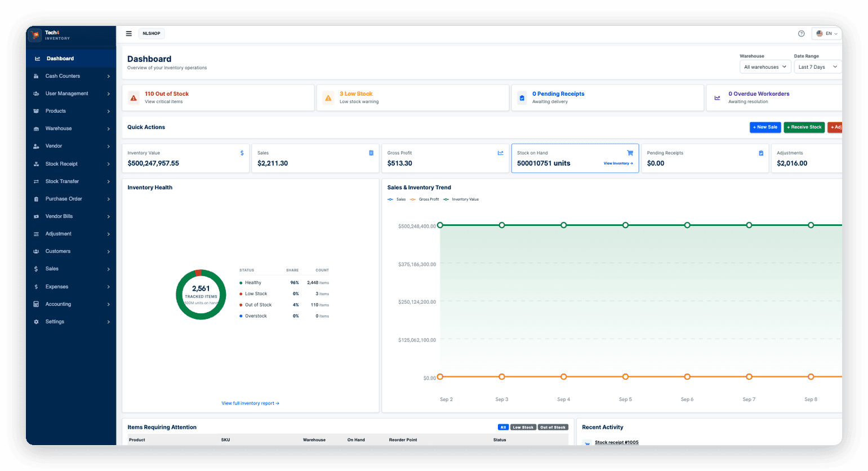This screenshot has width=868, height=471.
Task: Click the receipt icon on Sales card
Action: point(371,153)
